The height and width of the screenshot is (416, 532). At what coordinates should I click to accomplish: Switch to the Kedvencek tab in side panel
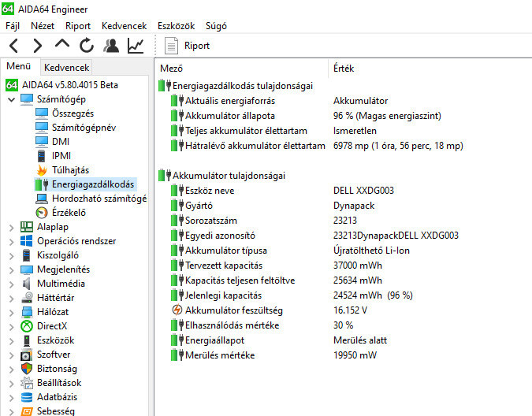(x=66, y=68)
